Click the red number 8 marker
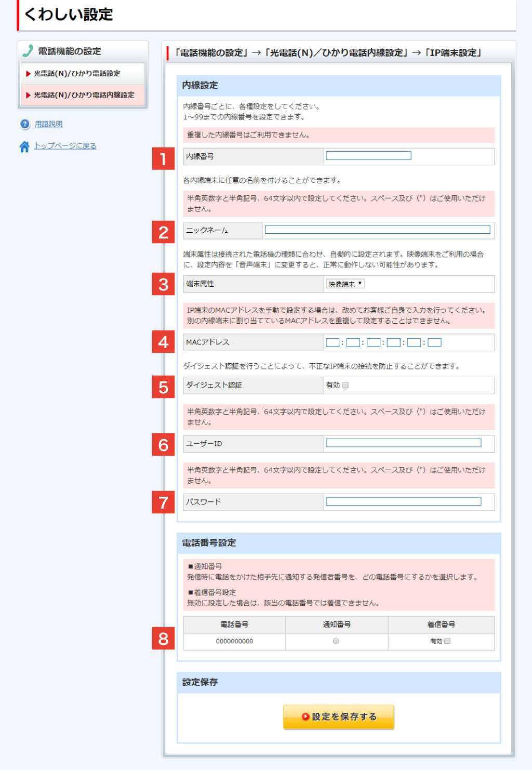This screenshot has height=770, width=532. (x=163, y=639)
